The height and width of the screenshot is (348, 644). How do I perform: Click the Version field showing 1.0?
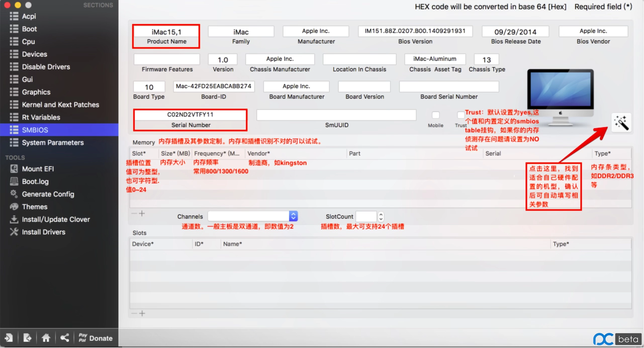click(x=223, y=60)
